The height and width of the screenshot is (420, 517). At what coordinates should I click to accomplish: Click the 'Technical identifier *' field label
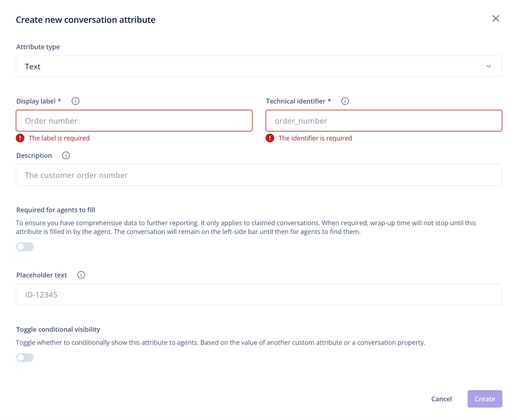tap(299, 101)
